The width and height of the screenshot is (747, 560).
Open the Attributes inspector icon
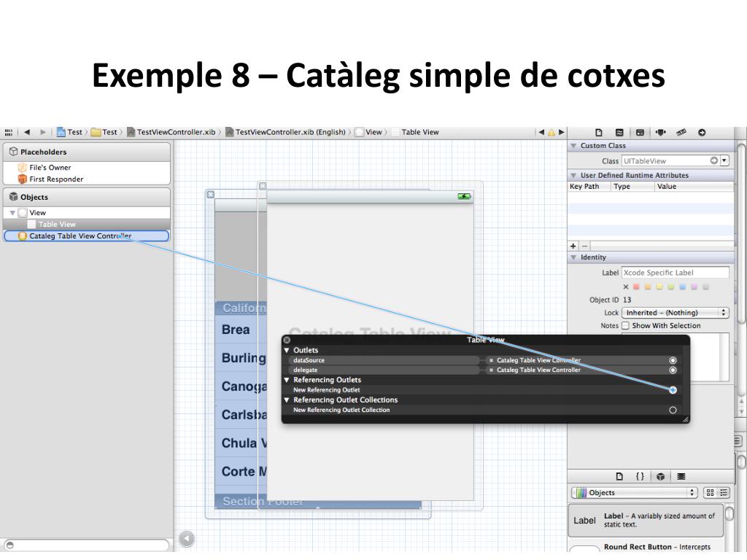point(661,133)
